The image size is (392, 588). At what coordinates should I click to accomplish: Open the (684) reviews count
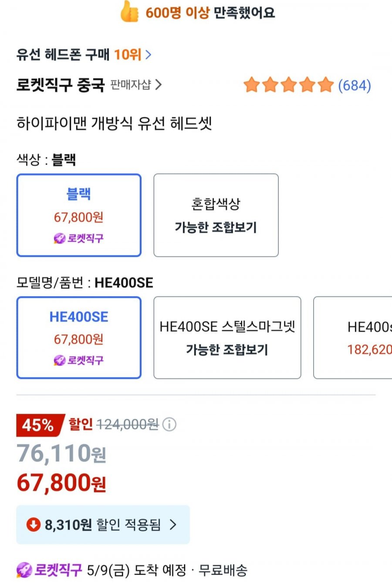click(355, 85)
